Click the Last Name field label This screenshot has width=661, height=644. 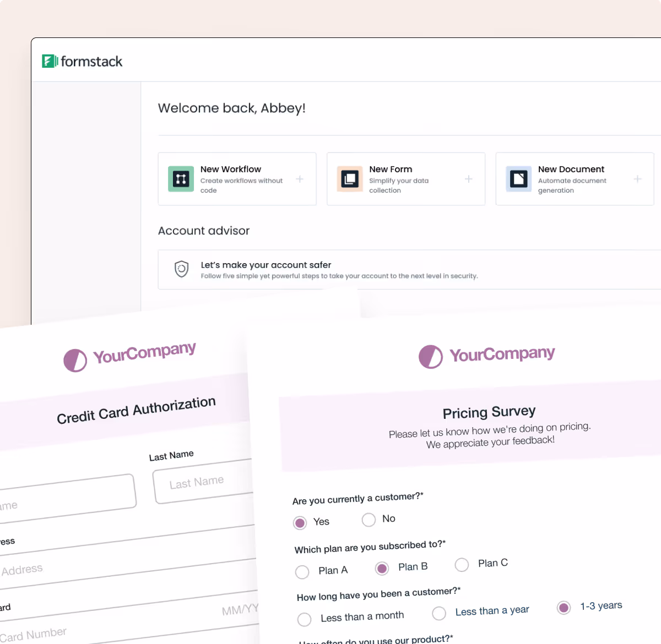171,456
